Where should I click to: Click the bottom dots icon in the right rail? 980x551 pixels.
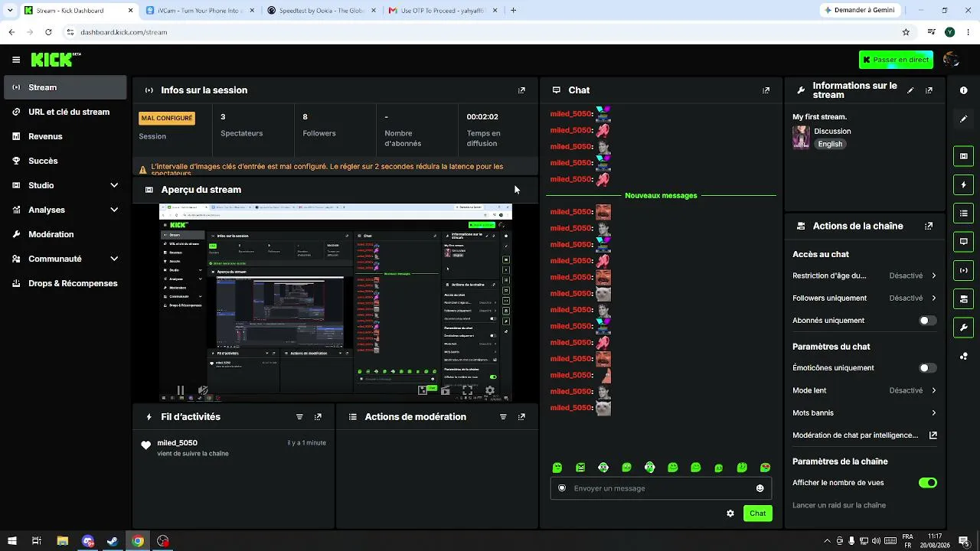tap(963, 356)
